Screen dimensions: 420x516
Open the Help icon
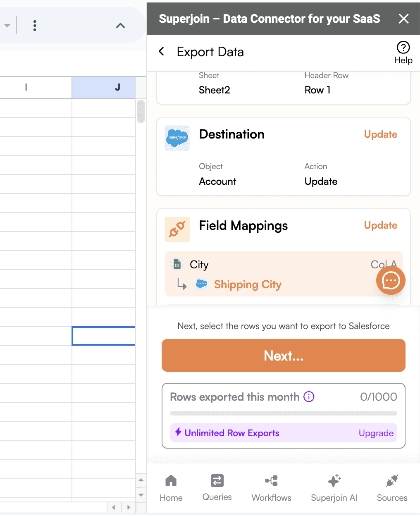403,48
